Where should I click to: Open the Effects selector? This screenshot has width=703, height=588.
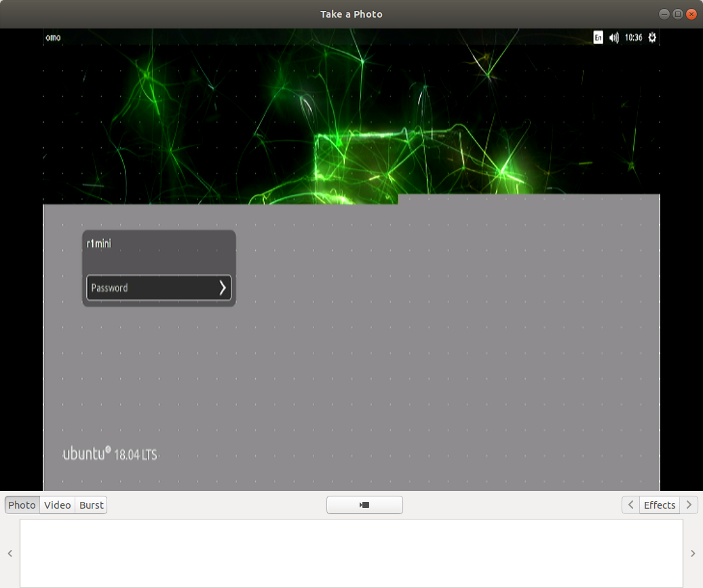pyautogui.click(x=660, y=505)
